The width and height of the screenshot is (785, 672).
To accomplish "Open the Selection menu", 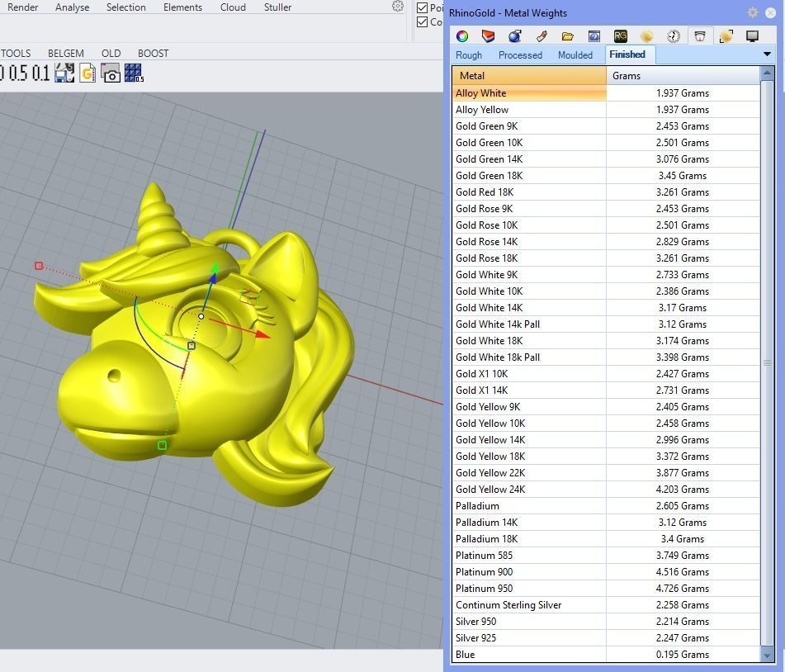I will coord(126,7).
